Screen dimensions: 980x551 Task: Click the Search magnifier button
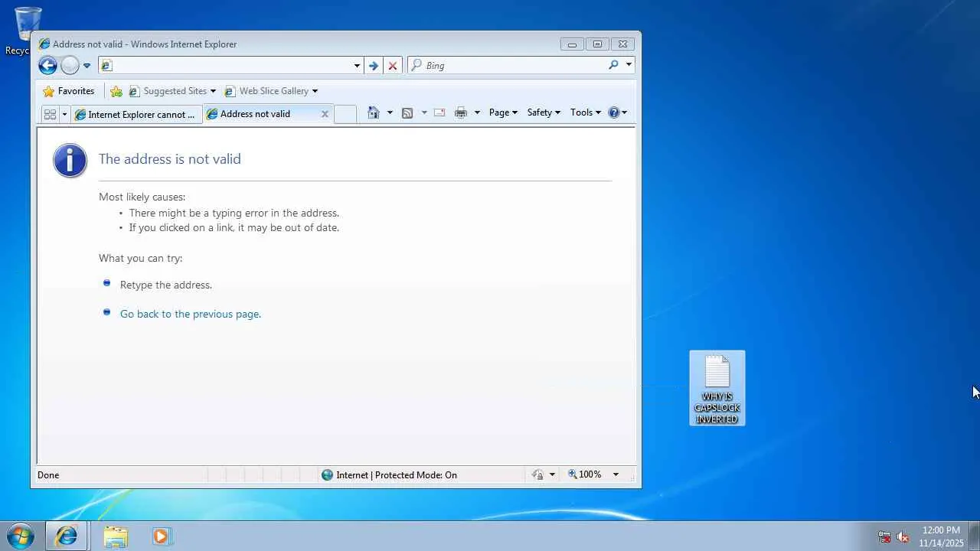(x=613, y=65)
